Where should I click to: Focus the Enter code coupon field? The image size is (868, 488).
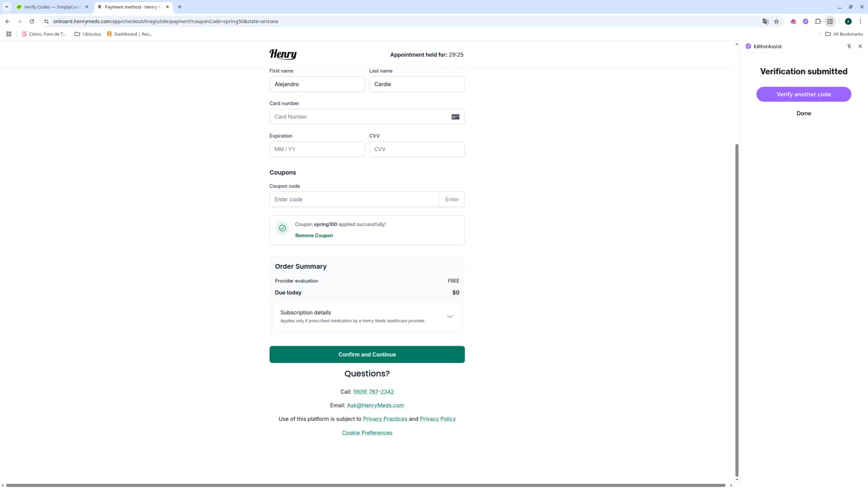coord(354,199)
